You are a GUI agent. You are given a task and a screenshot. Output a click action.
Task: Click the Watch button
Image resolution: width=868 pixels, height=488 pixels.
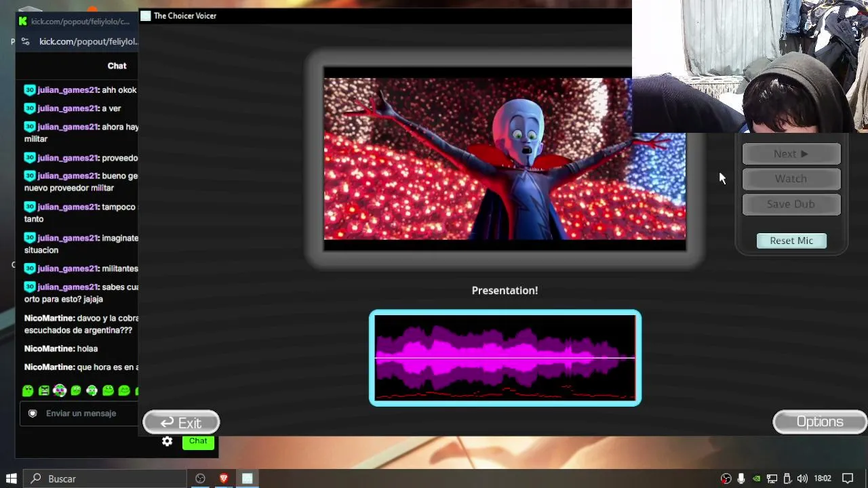pos(791,179)
